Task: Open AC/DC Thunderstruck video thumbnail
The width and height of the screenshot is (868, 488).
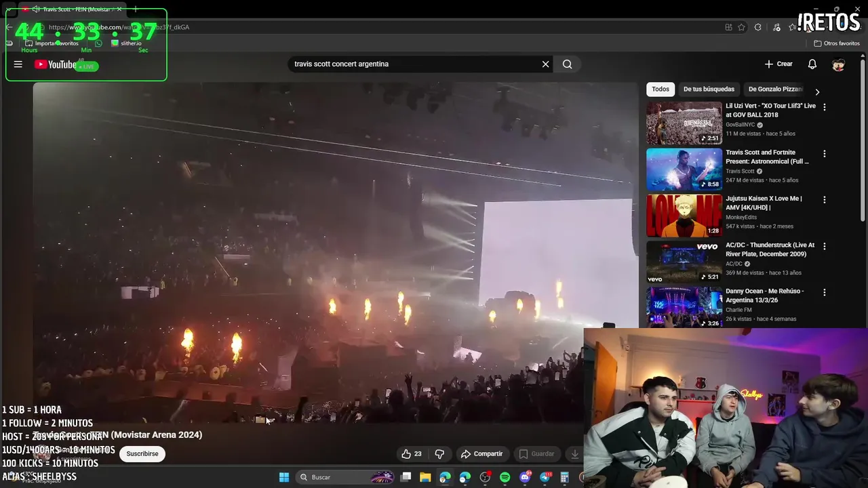Action: (x=684, y=262)
